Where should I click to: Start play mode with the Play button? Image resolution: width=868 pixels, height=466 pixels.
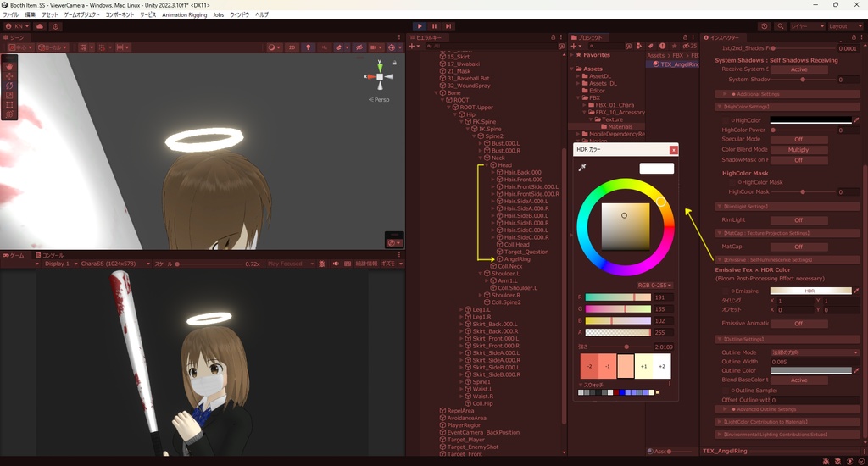coord(420,26)
